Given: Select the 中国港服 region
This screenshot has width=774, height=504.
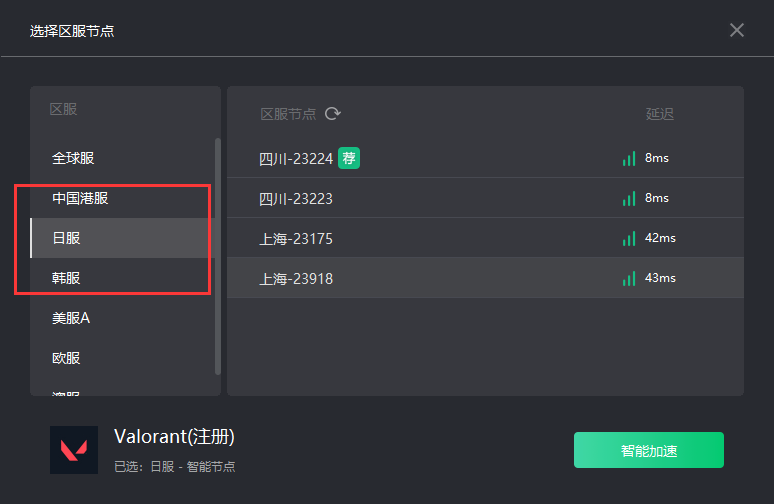Looking at the screenshot, I should 80,198.
